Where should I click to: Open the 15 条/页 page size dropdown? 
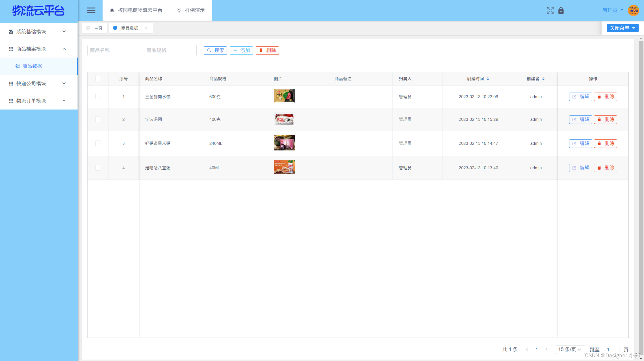[569, 349]
